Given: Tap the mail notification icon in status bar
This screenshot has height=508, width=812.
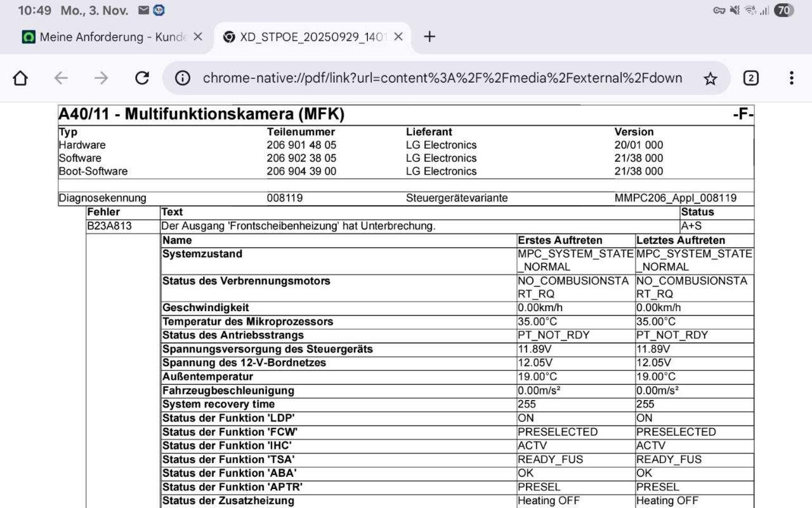Looking at the screenshot, I should click(x=144, y=10).
